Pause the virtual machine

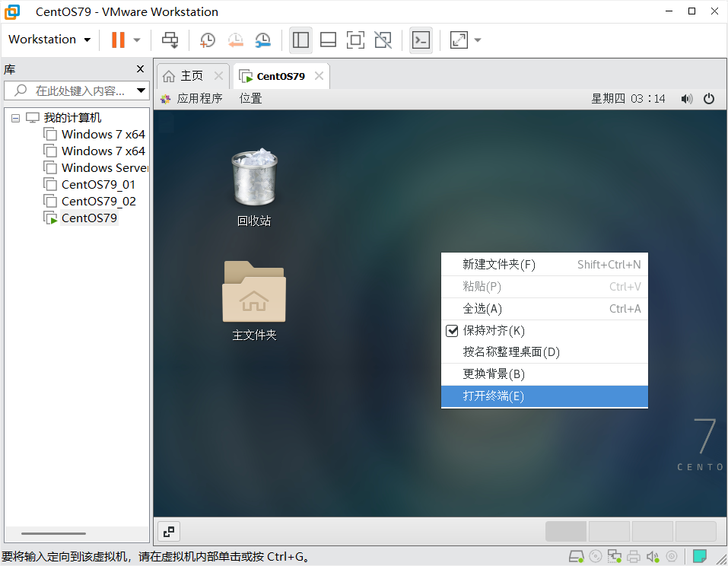[x=118, y=40]
